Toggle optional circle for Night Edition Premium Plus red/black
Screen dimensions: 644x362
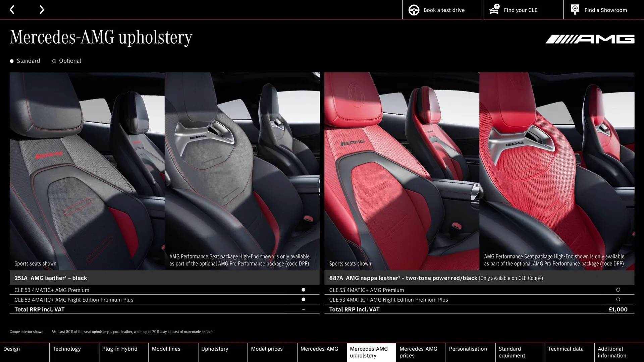[619, 299]
